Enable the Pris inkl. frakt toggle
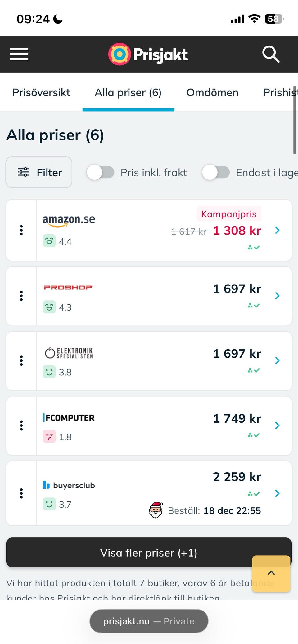 pyautogui.click(x=101, y=172)
